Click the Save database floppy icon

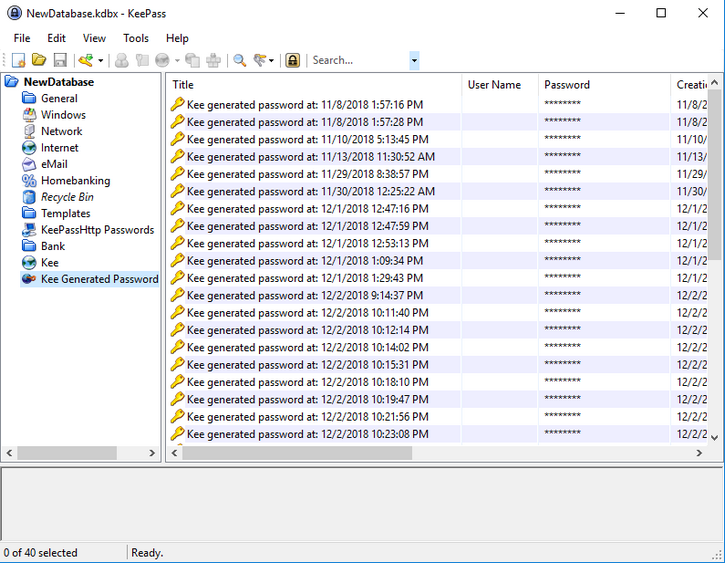[60, 60]
